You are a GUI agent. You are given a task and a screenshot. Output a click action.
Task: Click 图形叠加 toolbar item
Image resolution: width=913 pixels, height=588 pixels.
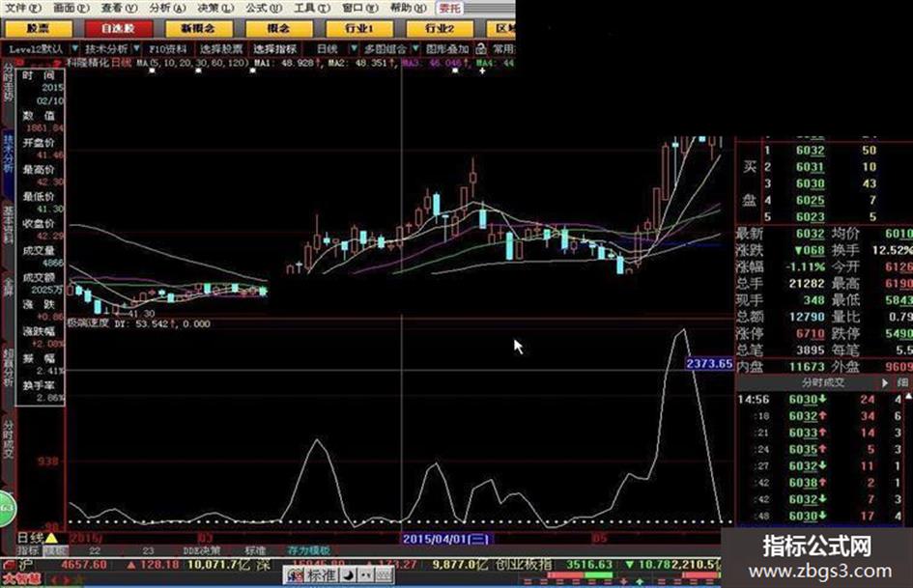click(447, 49)
